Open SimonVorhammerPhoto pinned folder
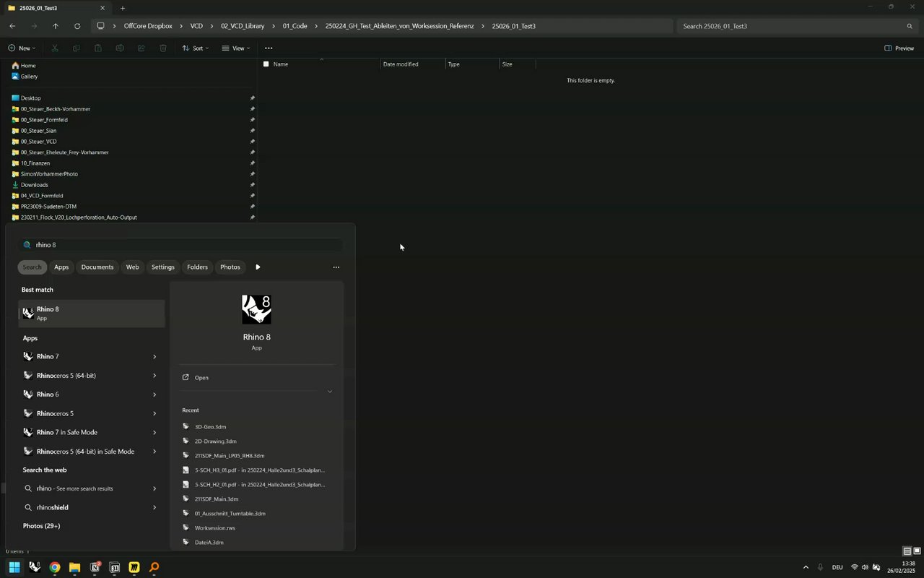The width and height of the screenshot is (924, 578). coord(49,174)
